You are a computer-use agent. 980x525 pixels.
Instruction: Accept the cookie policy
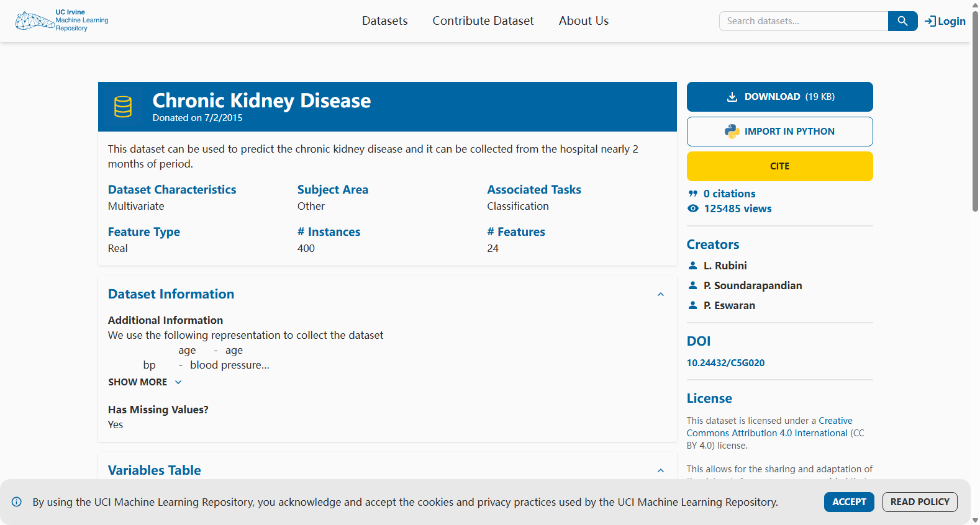pos(849,502)
